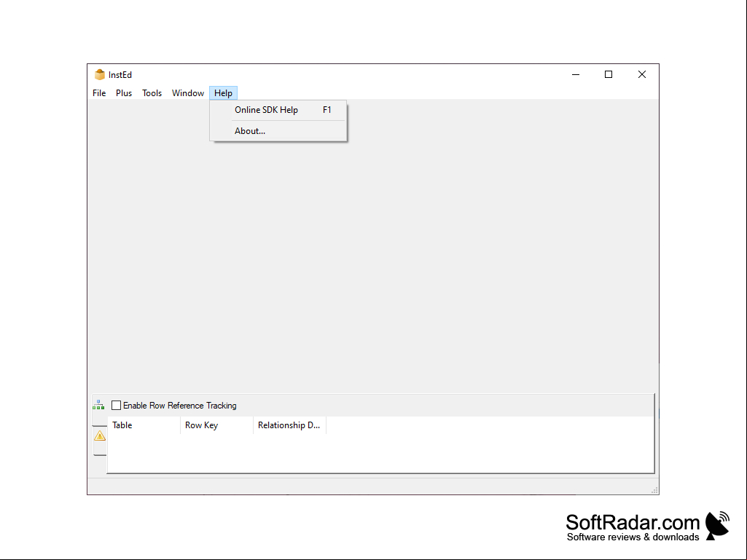Open the Window menu

tap(188, 93)
